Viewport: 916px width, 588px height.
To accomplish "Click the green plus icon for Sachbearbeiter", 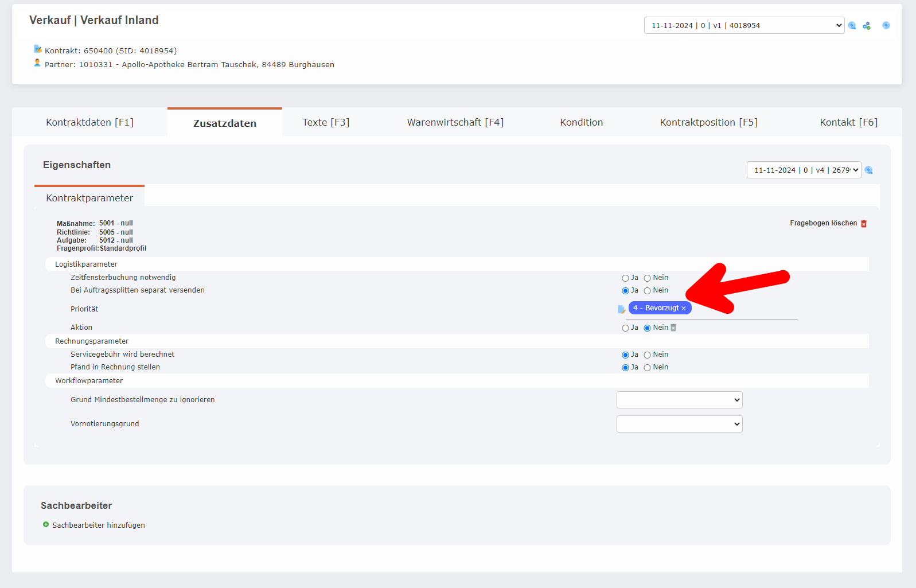I will pyautogui.click(x=46, y=525).
